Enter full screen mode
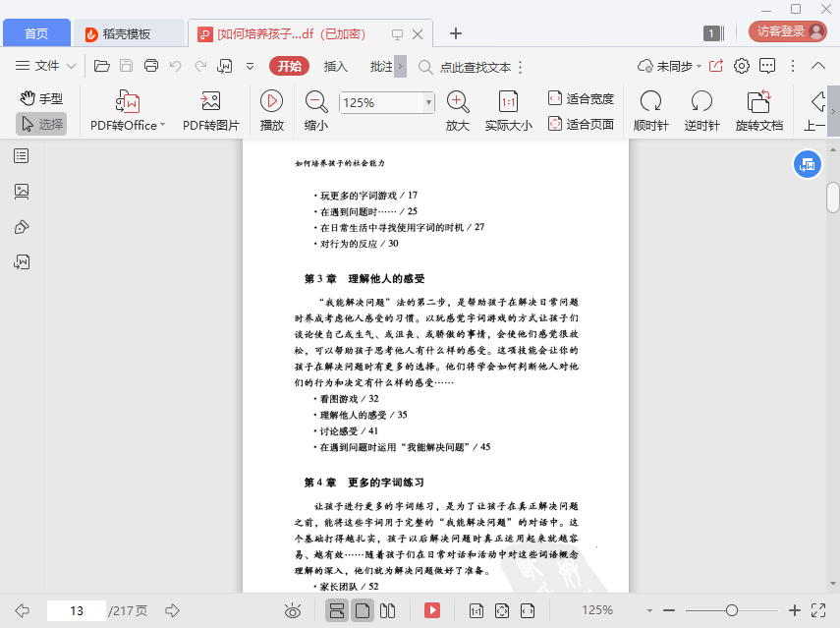The width and height of the screenshot is (840, 628). (x=818, y=610)
